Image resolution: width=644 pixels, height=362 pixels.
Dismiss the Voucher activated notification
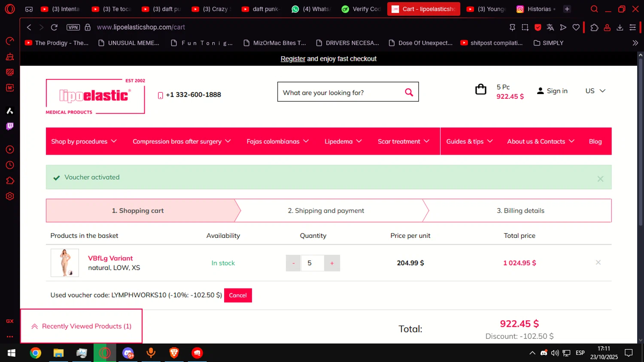[600, 179]
